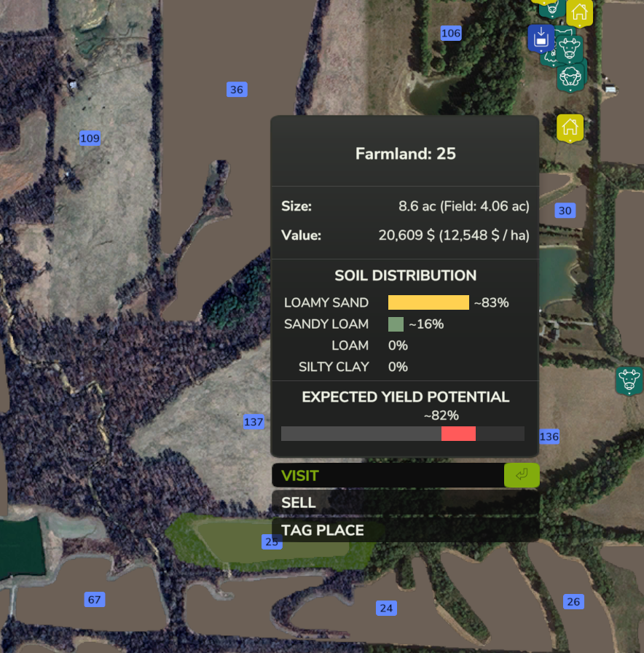This screenshot has width=644, height=653.
Task: Click the yellow Loamy Sand distribution bar
Action: pyautogui.click(x=428, y=302)
